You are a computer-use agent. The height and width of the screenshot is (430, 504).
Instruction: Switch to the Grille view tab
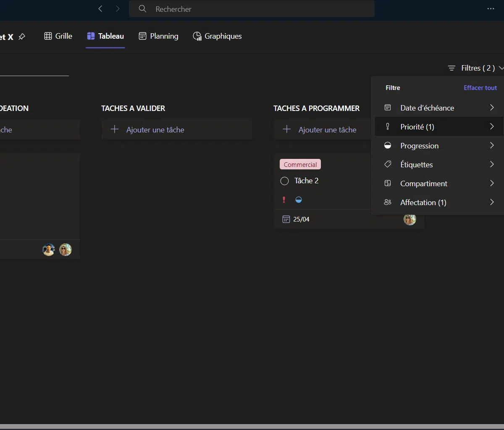(x=58, y=36)
